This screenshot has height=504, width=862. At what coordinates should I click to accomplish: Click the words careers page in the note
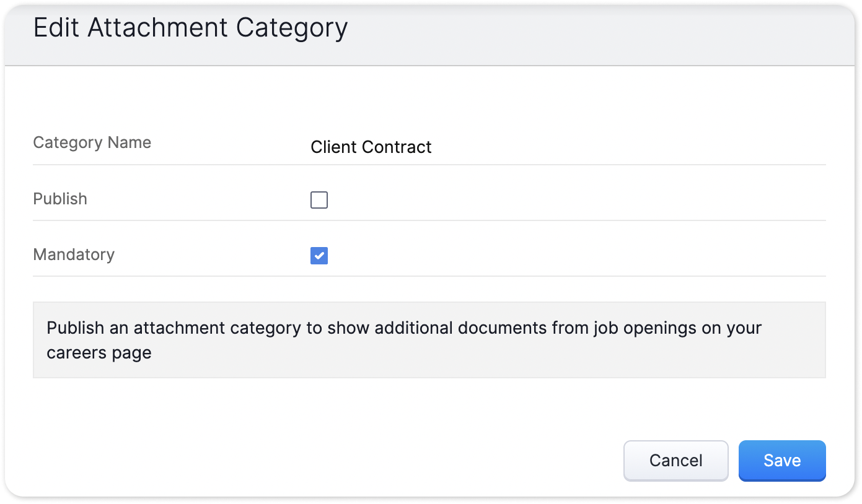coord(99,353)
